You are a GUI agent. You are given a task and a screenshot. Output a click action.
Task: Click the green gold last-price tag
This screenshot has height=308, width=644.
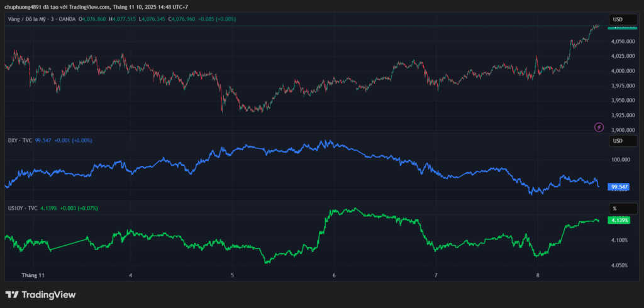(621, 27)
